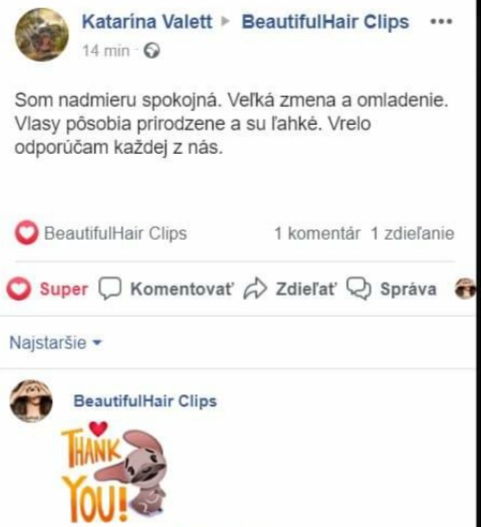The image size is (481, 527).
Task: Show the 1 komentár comment list
Action: [x=317, y=233]
